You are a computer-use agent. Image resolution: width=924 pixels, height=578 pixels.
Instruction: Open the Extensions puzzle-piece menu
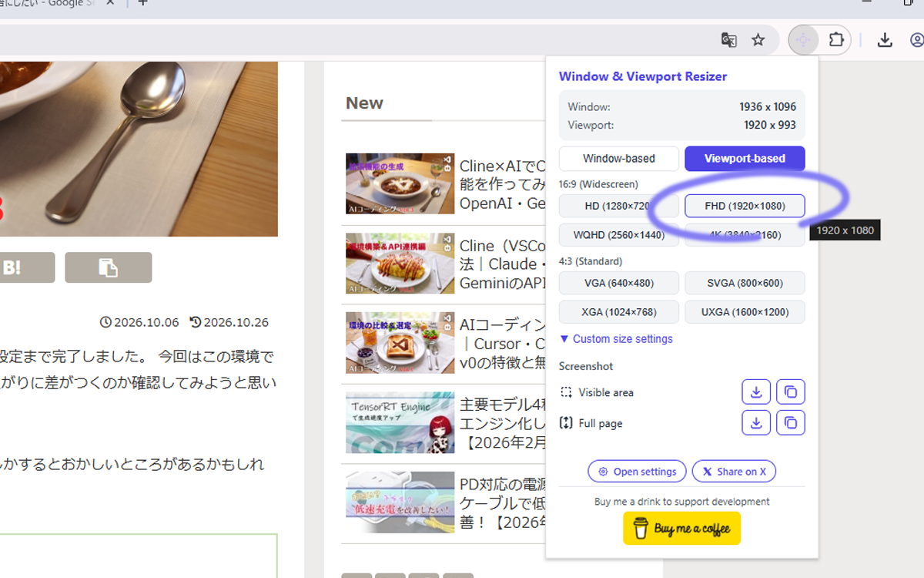tap(836, 40)
